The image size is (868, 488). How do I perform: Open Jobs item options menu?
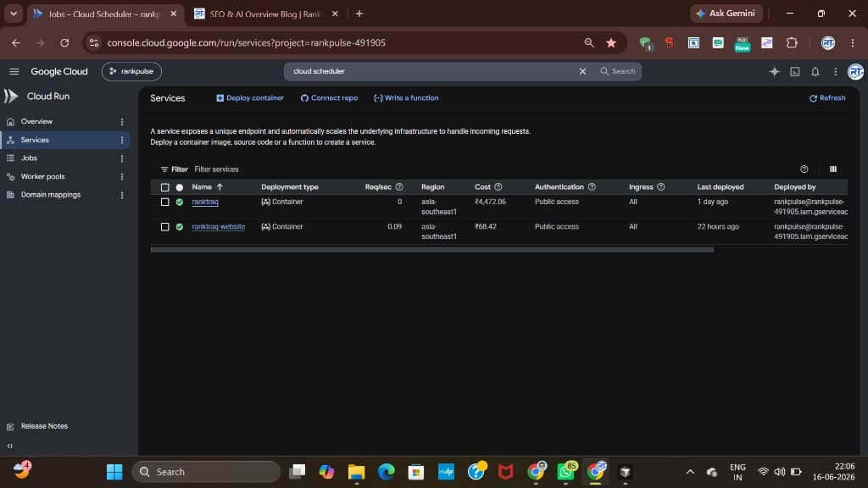click(122, 158)
